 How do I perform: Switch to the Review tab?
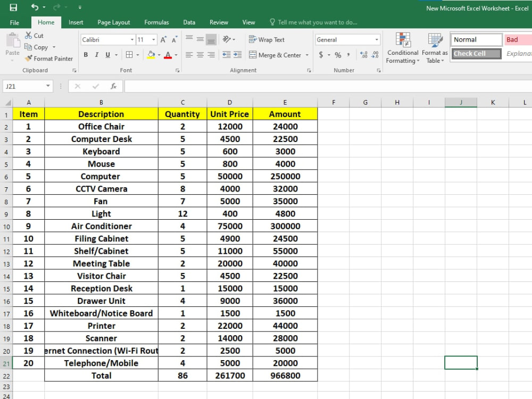click(x=219, y=22)
